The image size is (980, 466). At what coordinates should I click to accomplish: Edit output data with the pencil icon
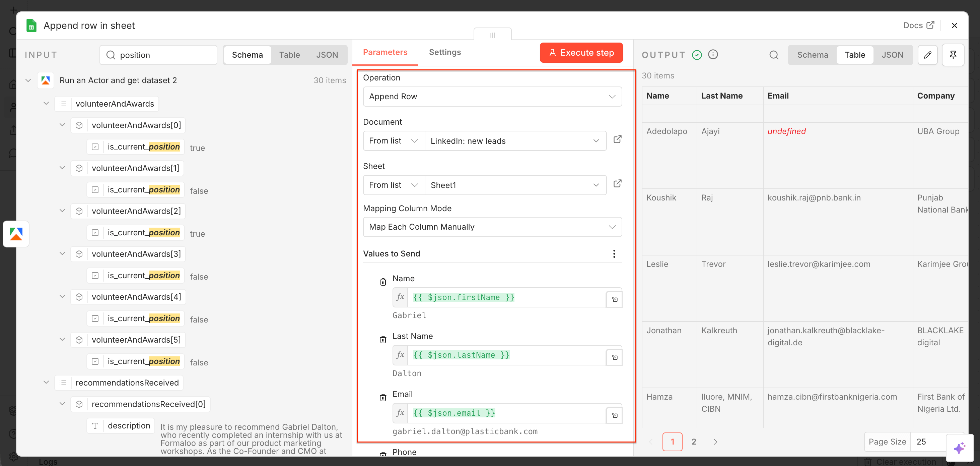[x=928, y=55]
